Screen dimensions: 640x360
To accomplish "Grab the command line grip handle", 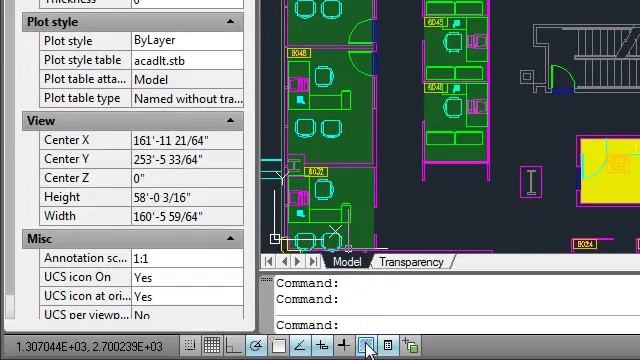I will coord(267,280).
